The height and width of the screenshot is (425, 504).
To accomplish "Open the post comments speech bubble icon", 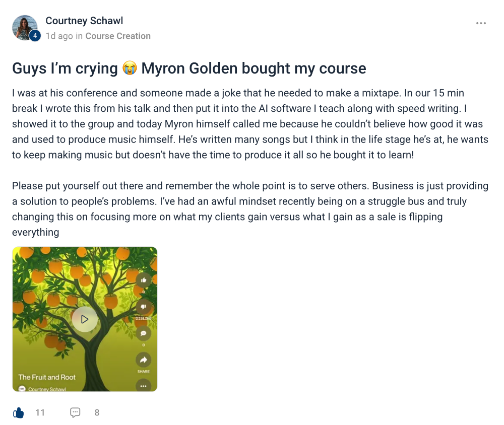I will coord(75,413).
